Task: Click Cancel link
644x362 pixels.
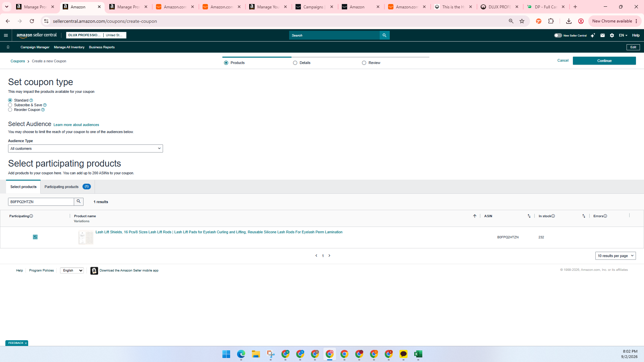Action: point(563,61)
